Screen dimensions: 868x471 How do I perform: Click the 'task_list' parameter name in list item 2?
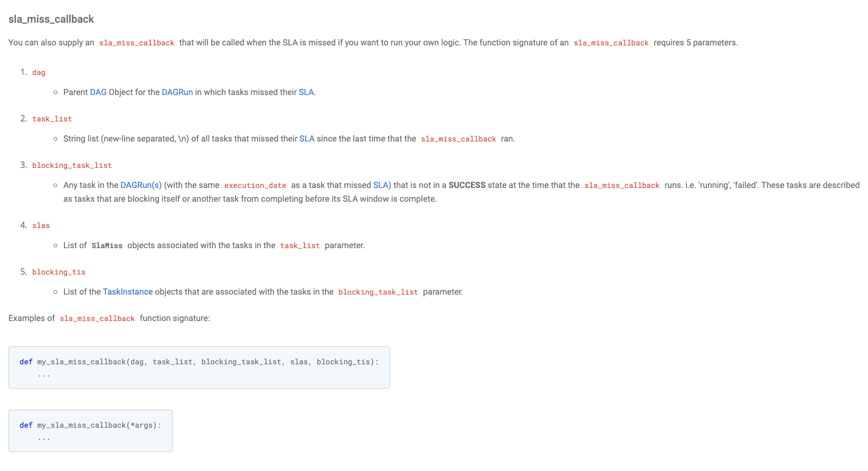pos(52,119)
